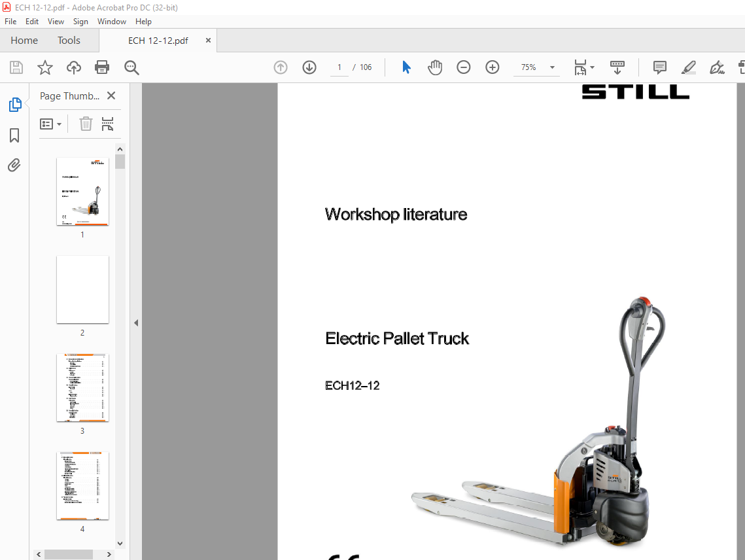Select the ECH 12-12.pdf document tab
This screenshot has width=745, height=560.
[x=158, y=41]
